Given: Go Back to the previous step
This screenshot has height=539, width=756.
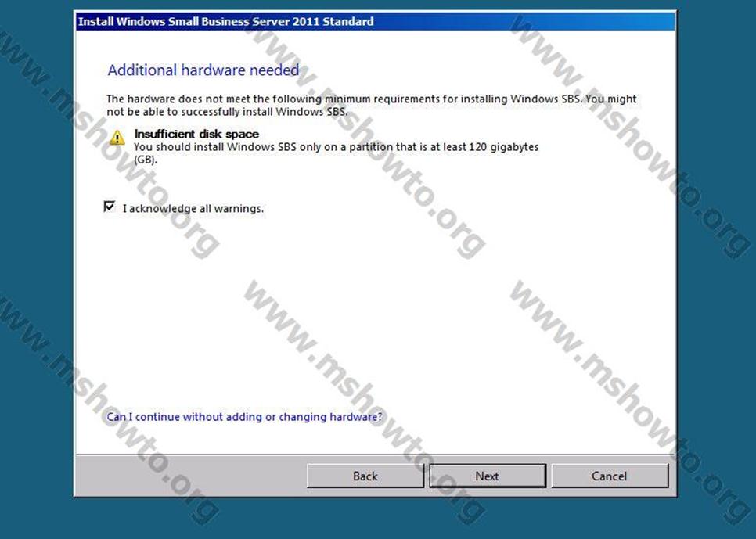Looking at the screenshot, I should (x=365, y=476).
